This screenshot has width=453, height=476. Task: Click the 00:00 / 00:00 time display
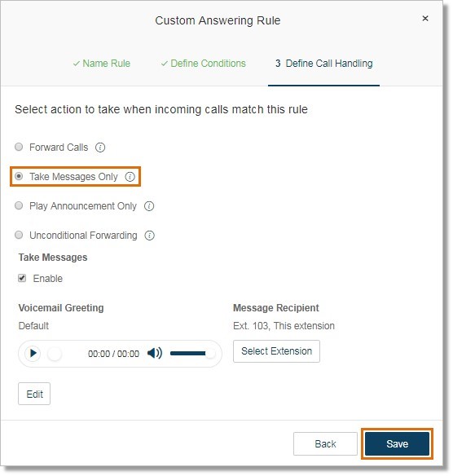pyautogui.click(x=113, y=354)
